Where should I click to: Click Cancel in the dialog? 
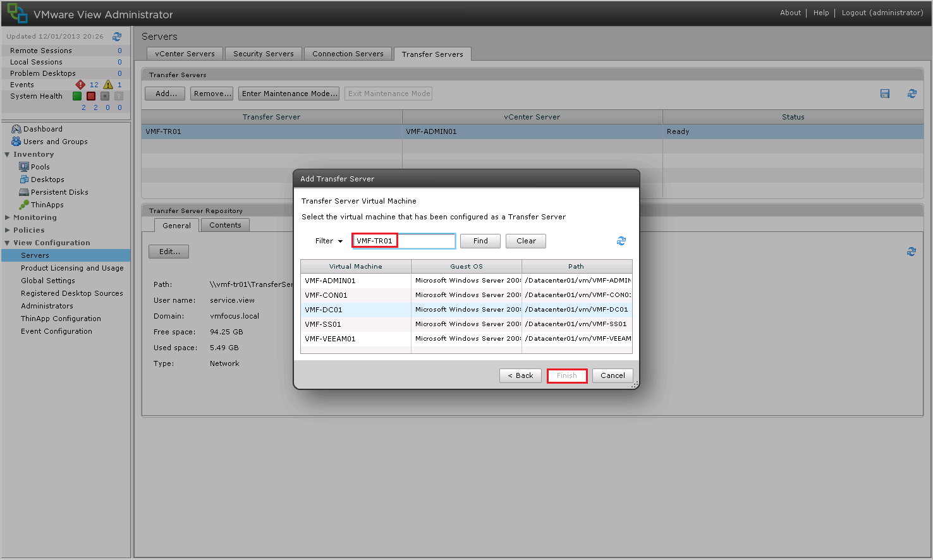612,375
